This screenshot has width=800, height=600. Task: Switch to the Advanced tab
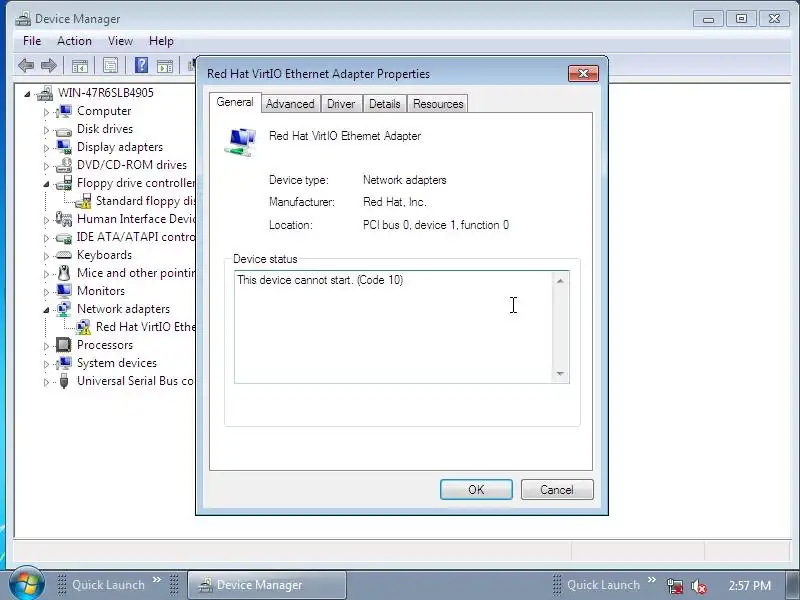pyautogui.click(x=290, y=104)
